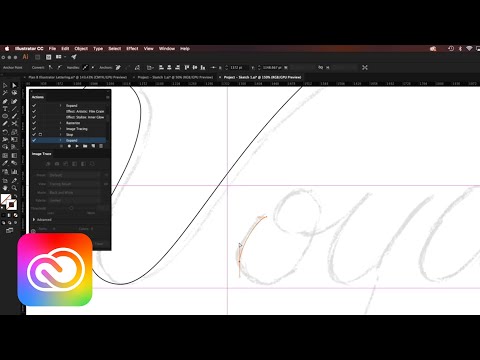Screen dimensions: 480x360
Task: Select the Direct Selection tool
Action: click(14, 86)
